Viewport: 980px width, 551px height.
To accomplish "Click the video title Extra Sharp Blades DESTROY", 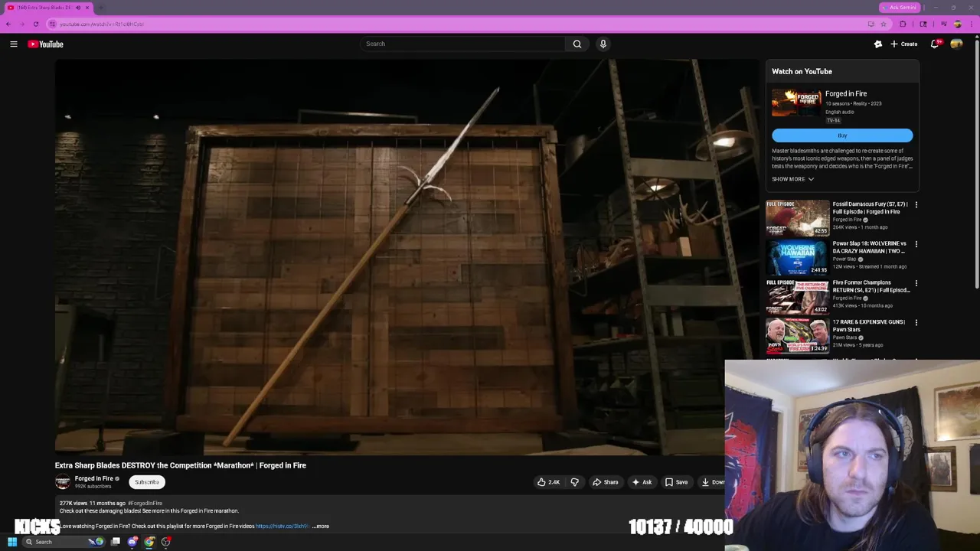I will (x=180, y=465).
